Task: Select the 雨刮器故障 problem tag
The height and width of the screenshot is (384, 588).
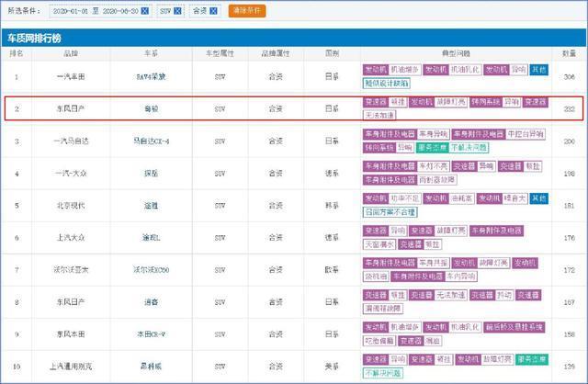Action: pyautogui.click(x=436, y=180)
